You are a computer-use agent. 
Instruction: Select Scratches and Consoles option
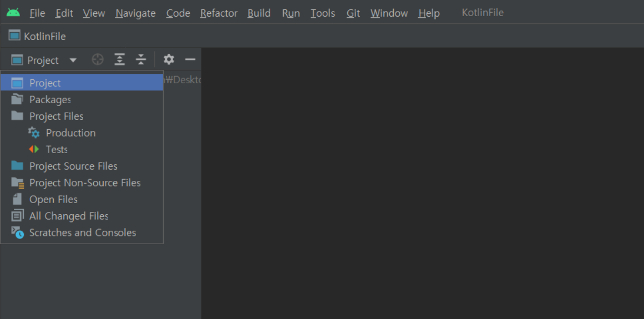(x=82, y=232)
